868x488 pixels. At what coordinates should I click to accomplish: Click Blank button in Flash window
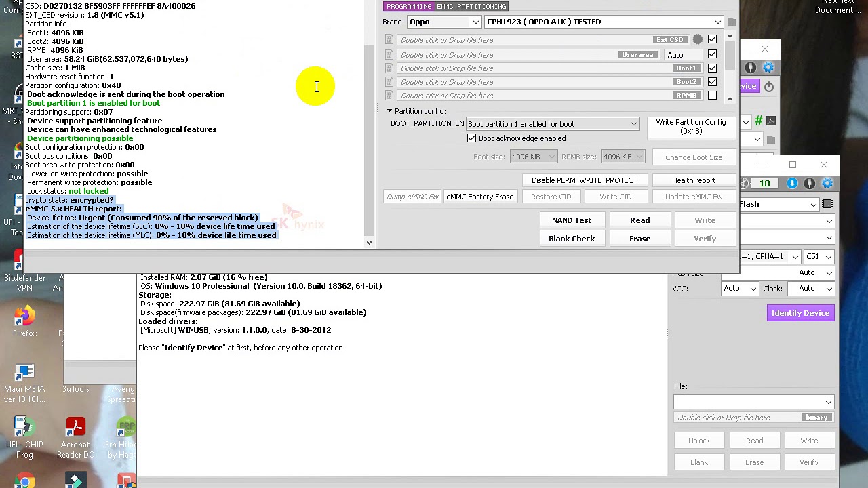pyautogui.click(x=699, y=462)
